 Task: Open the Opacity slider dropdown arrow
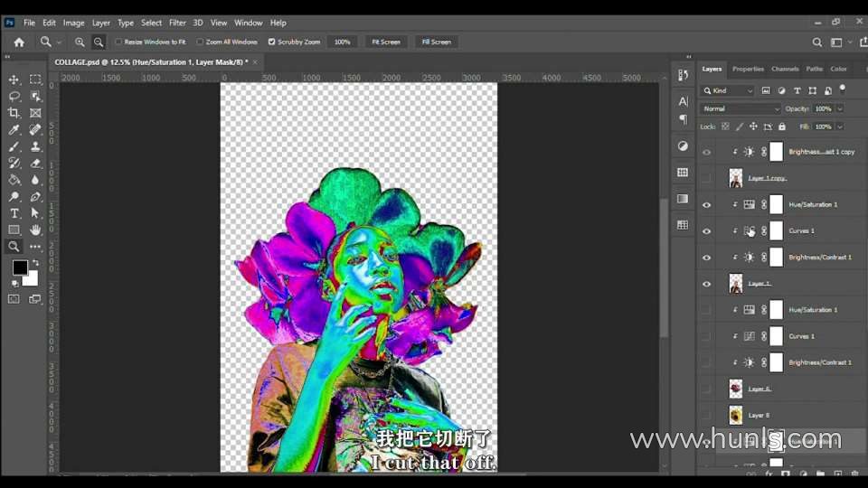click(840, 109)
